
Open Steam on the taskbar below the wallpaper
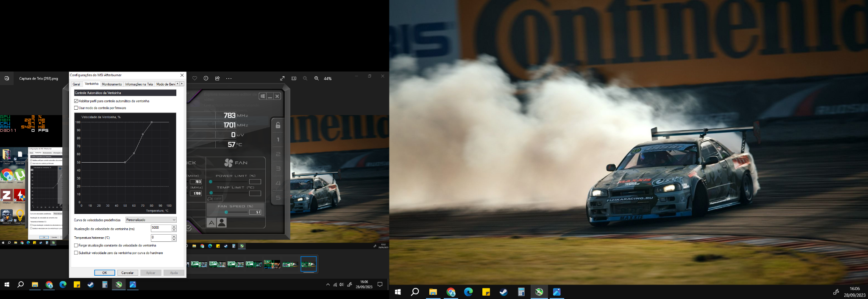coord(504,292)
